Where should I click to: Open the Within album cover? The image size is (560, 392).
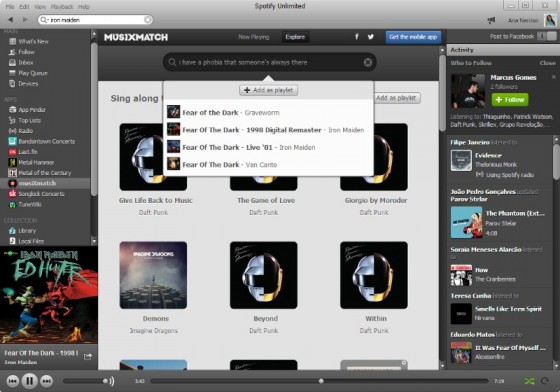[374, 275]
